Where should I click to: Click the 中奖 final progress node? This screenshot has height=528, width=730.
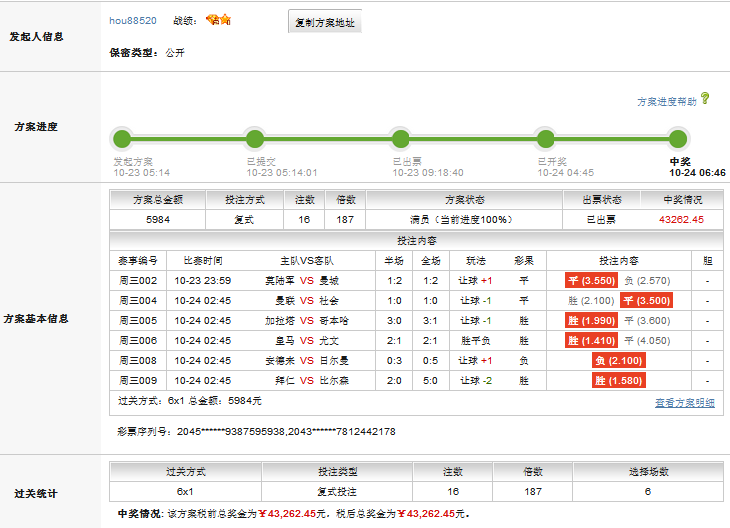click(x=678, y=138)
